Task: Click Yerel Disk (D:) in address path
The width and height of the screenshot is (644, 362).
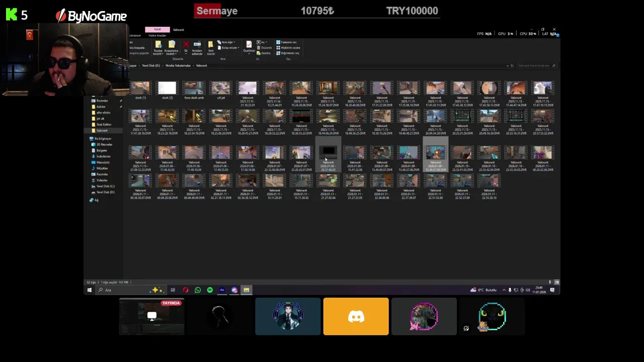Action: (x=151, y=65)
